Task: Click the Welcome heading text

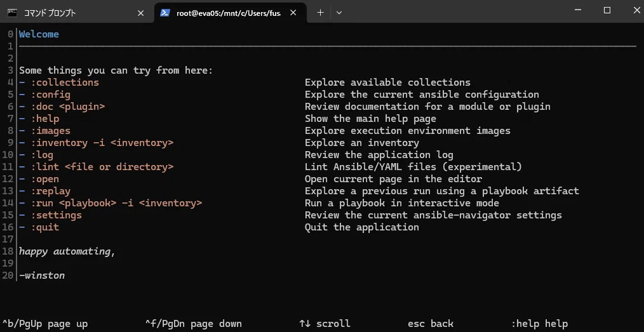Action: 39,34
